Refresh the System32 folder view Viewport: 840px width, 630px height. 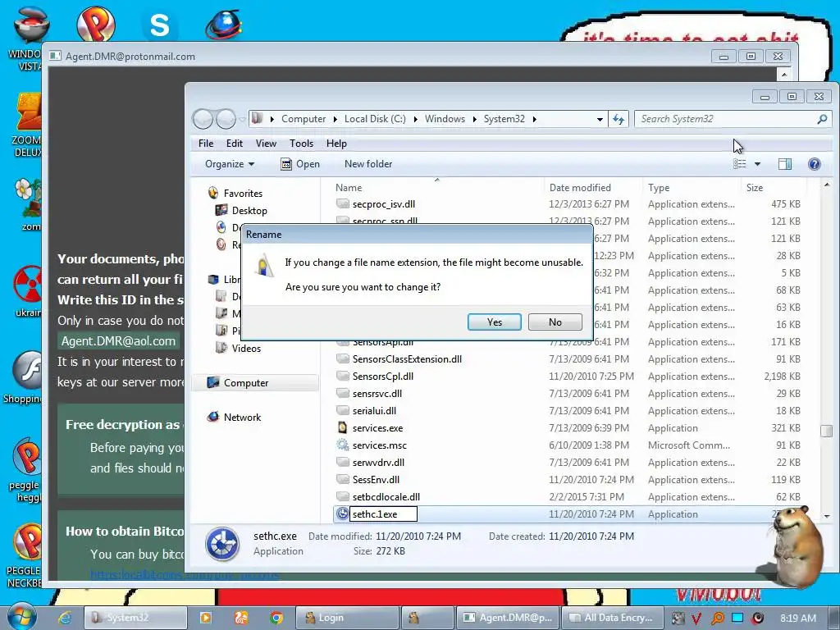click(x=619, y=119)
